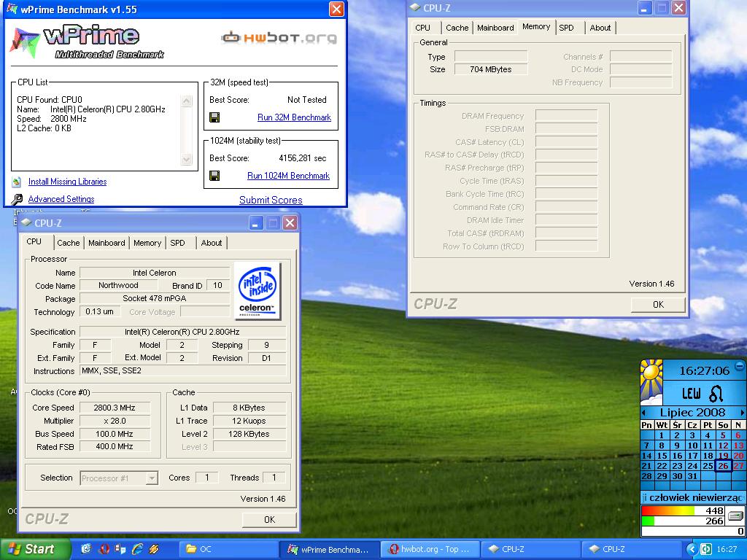Open Install Missing Libraries link
Screen dimensions: 747x560
67,182
